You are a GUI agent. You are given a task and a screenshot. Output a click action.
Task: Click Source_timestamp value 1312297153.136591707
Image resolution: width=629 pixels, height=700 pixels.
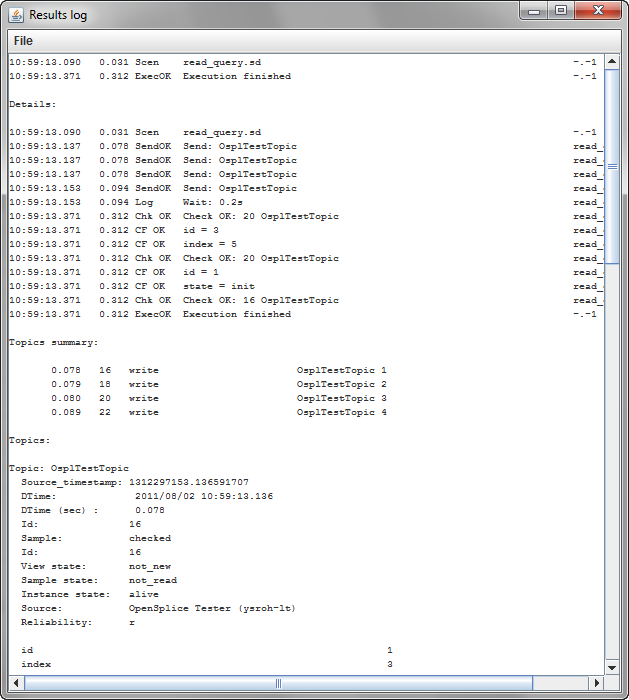(189, 482)
